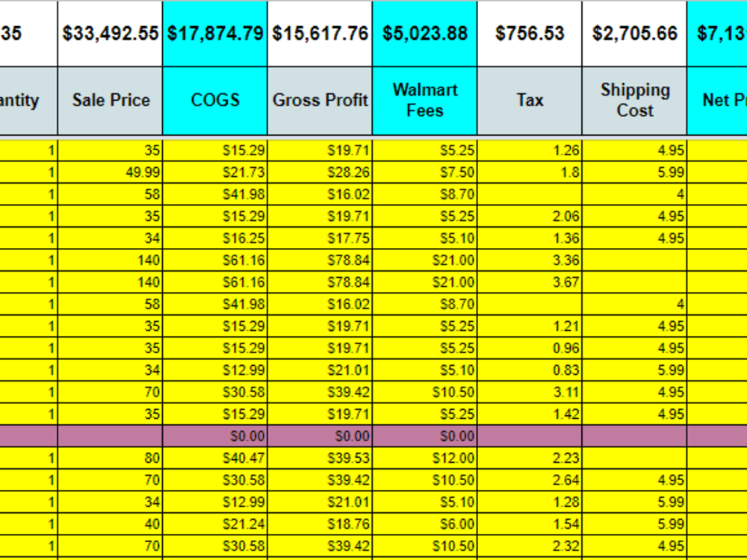Select the $17.75 gross profit cell
The image size is (747, 560).
pos(320,238)
